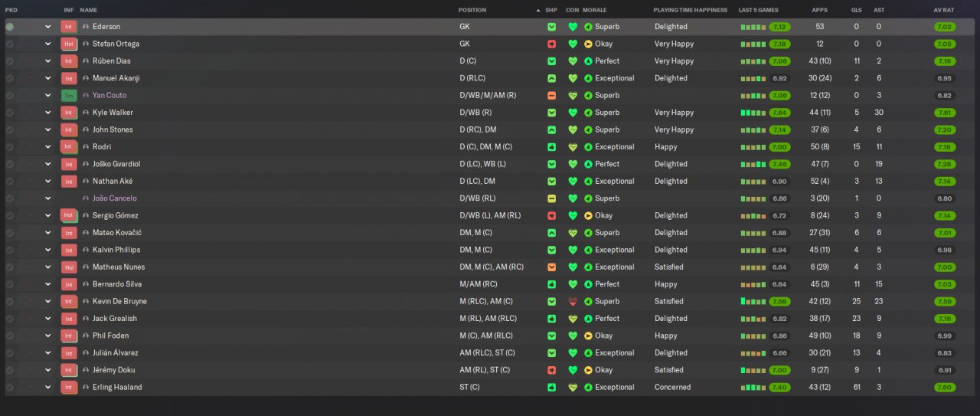Open Rúben Dias's row dropdown arrow
The height and width of the screenshot is (416, 980).
point(47,61)
